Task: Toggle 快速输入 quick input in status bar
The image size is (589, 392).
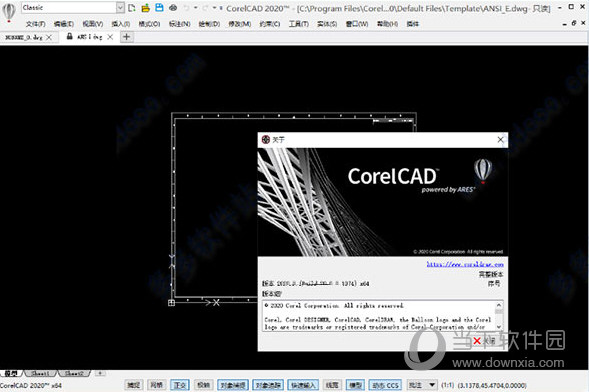Action: 303,385
